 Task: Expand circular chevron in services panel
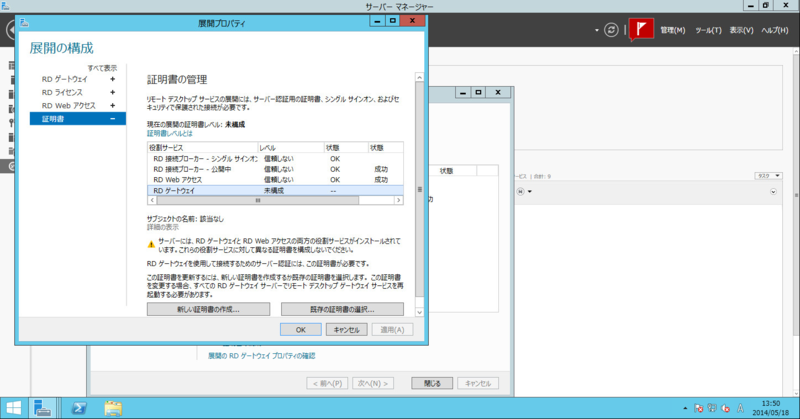coord(773,192)
